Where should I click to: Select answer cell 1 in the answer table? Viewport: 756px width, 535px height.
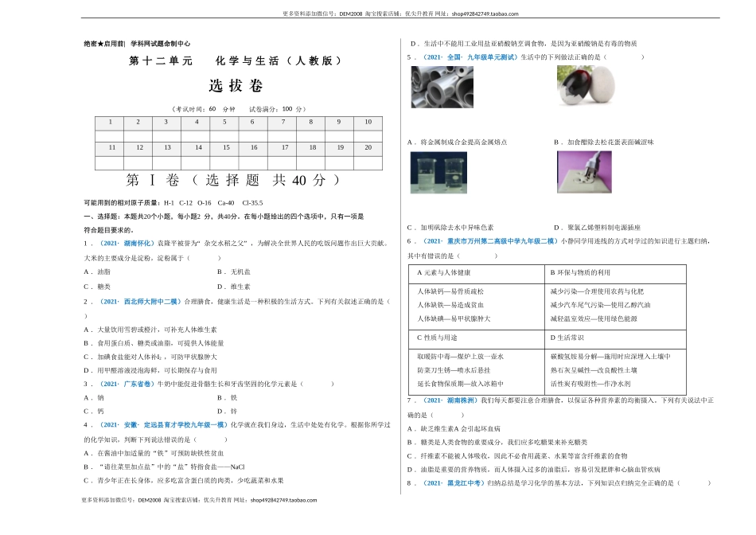[x=110, y=122]
